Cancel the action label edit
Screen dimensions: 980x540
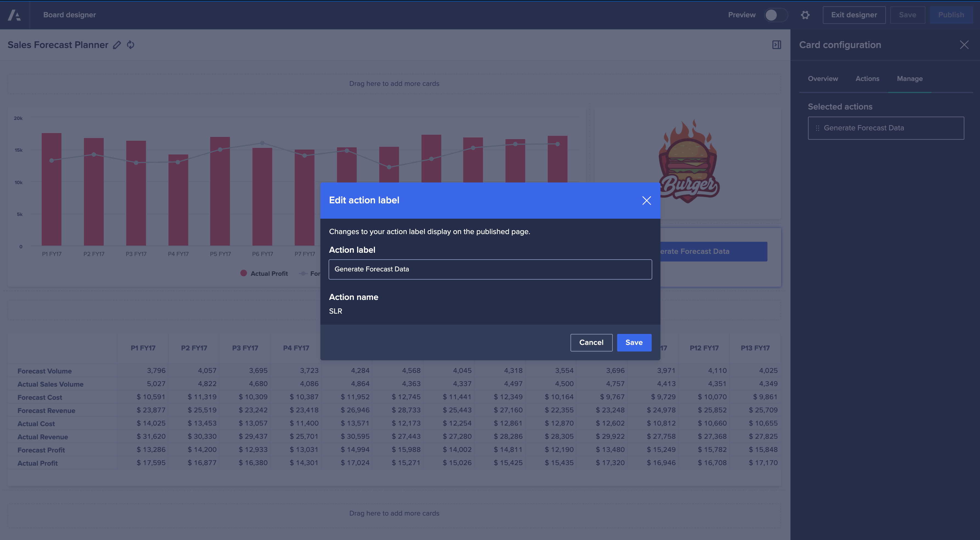(591, 342)
